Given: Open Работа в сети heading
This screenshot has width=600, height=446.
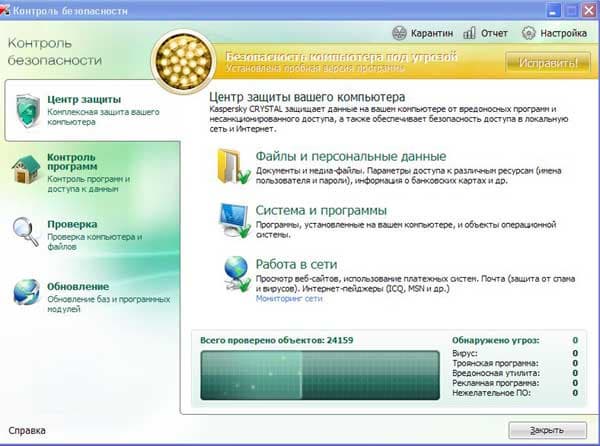Looking at the screenshot, I should [x=296, y=264].
